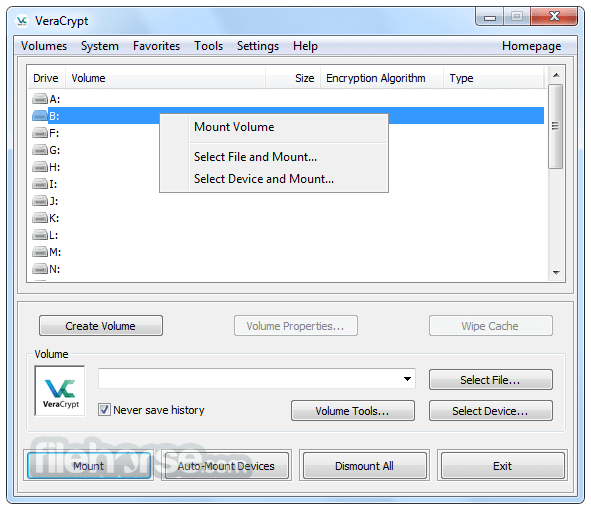Click the drive list scrollbar thumb
This screenshot has width=591, height=509.
[x=556, y=126]
